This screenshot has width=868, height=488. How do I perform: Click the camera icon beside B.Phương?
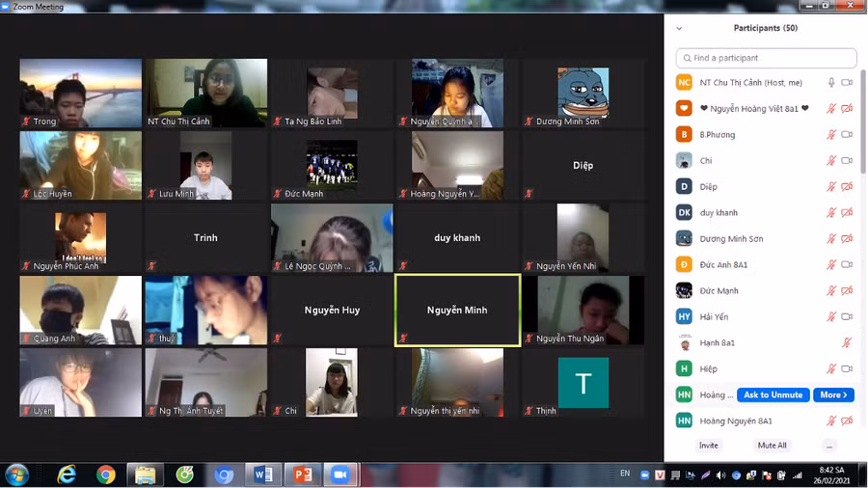847,135
